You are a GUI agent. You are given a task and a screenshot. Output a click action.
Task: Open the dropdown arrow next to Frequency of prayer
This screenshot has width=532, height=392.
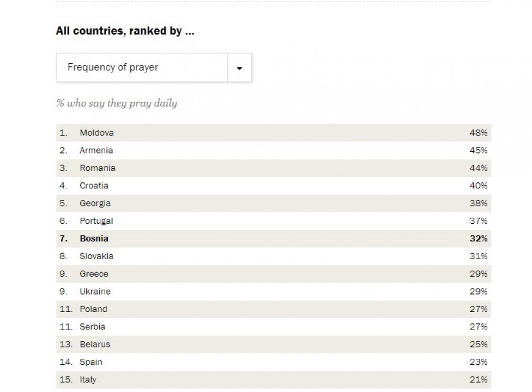239,68
